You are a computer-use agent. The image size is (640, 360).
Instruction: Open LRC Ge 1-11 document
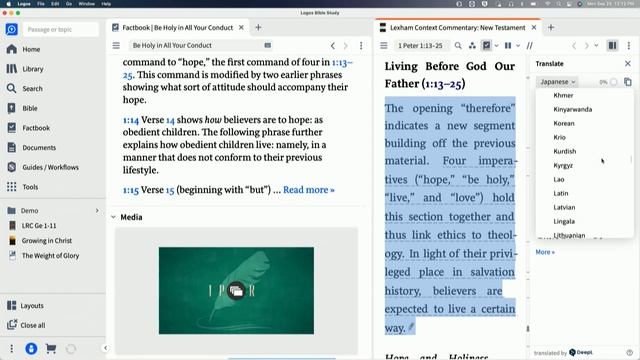39,226
